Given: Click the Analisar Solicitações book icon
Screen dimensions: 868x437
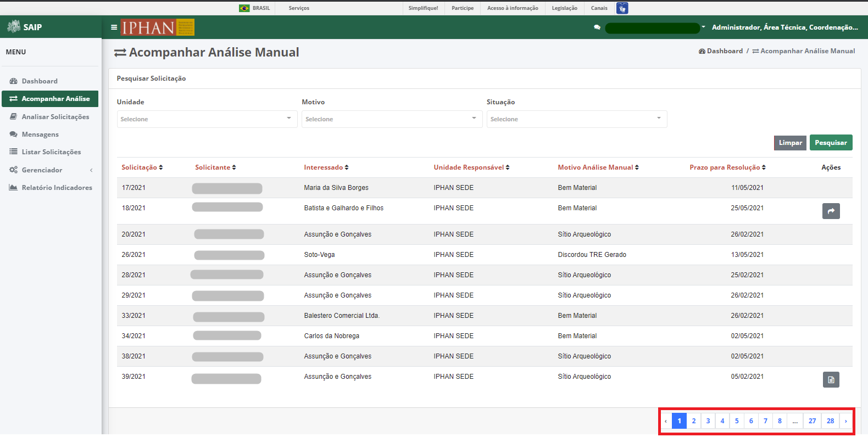Looking at the screenshot, I should click(14, 116).
